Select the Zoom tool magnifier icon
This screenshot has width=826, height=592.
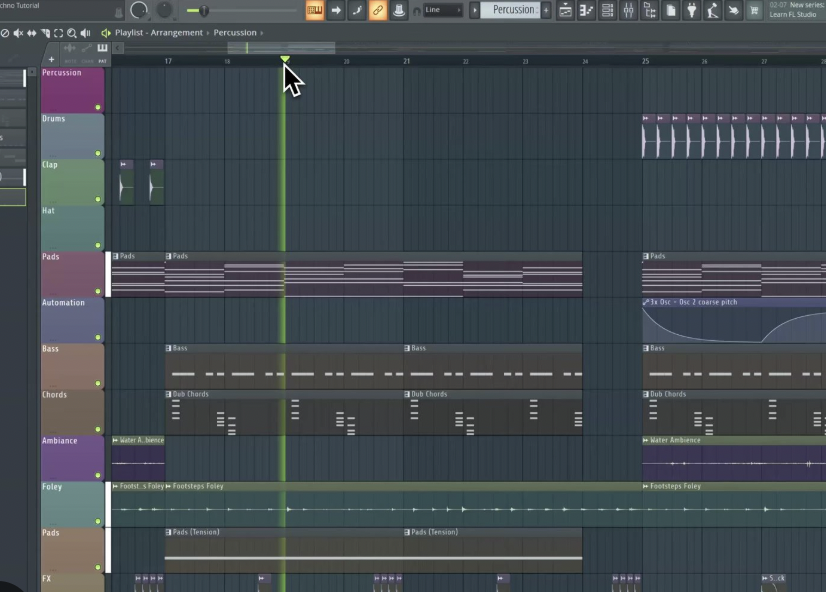click(72, 33)
